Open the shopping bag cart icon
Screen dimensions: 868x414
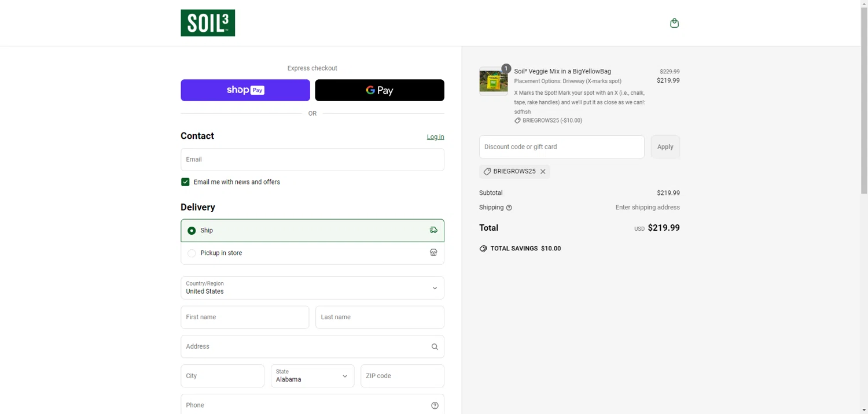(x=674, y=23)
